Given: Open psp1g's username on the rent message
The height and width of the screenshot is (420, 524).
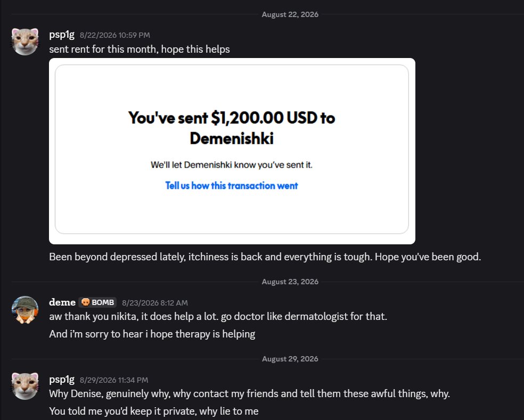Looking at the screenshot, I should pos(62,35).
